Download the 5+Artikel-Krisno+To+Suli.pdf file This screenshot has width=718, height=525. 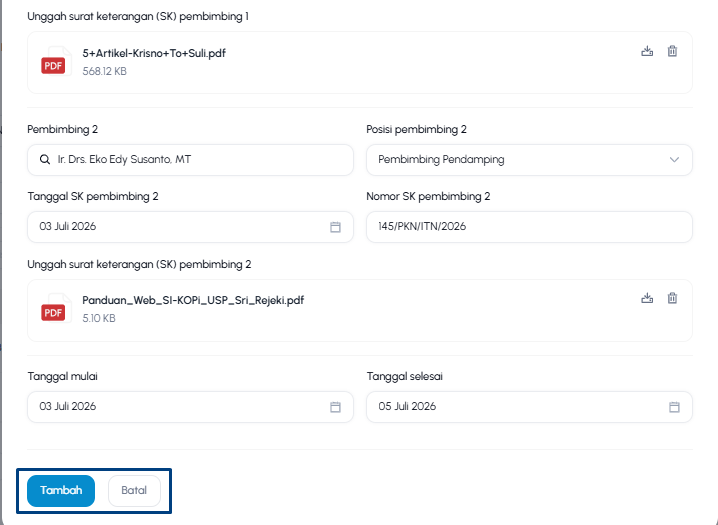pos(647,51)
